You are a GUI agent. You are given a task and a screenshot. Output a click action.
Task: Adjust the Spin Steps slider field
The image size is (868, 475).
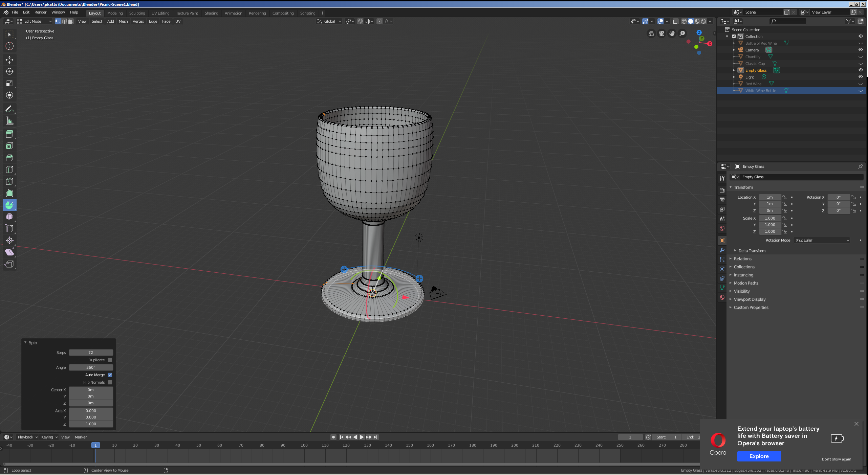click(91, 353)
